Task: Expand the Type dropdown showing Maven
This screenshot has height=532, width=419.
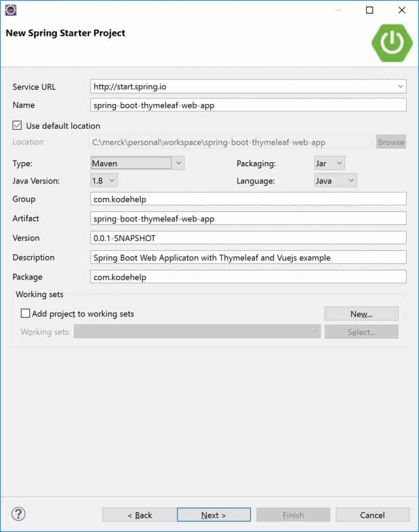Action: tap(178, 163)
